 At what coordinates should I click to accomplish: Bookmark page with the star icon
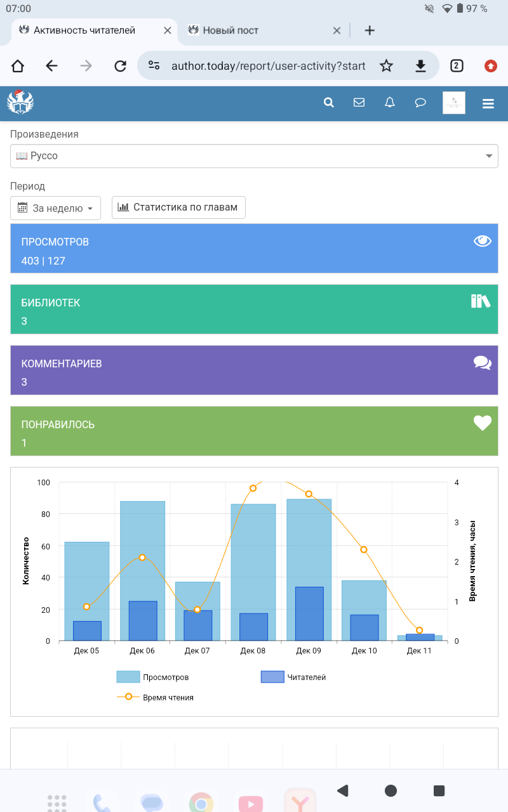pyautogui.click(x=386, y=66)
